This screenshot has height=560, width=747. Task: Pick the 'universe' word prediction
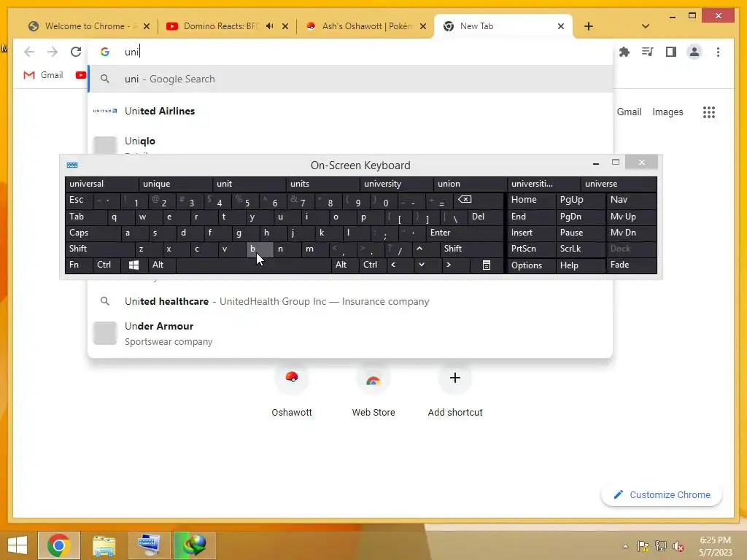tap(619, 184)
